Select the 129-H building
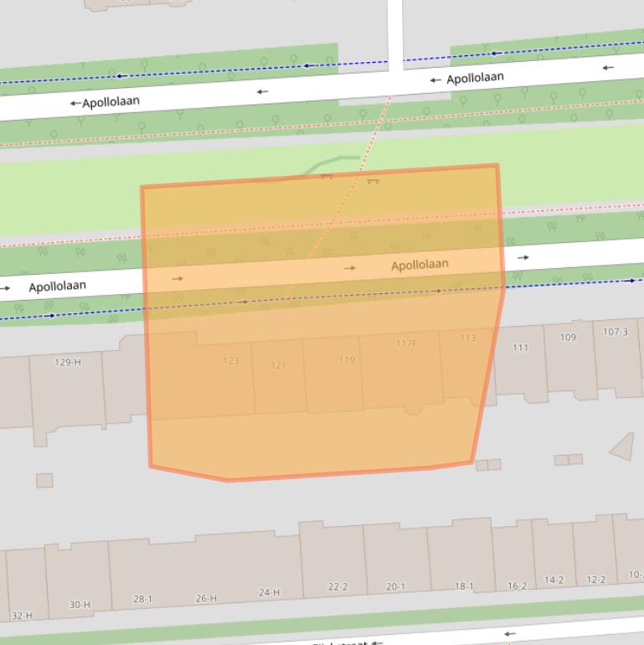Screen dimensions: 644x645 click(x=68, y=363)
